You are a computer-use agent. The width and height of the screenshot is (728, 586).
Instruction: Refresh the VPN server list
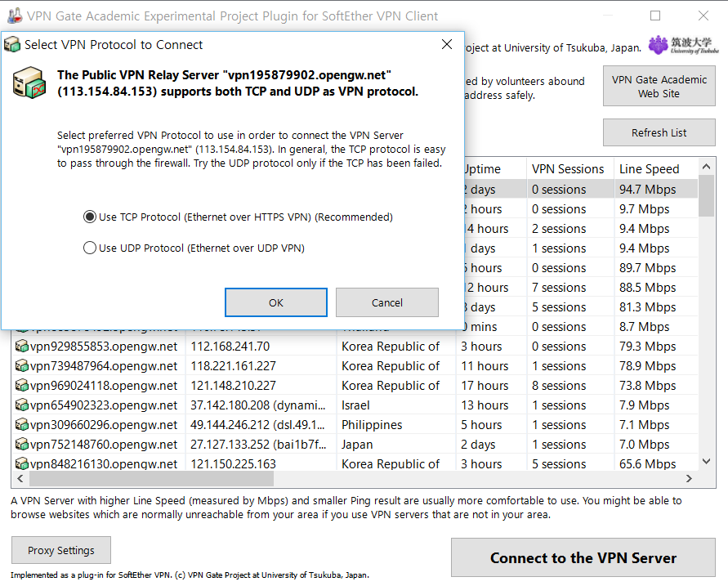pyautogui.click(x=659, y=132)
